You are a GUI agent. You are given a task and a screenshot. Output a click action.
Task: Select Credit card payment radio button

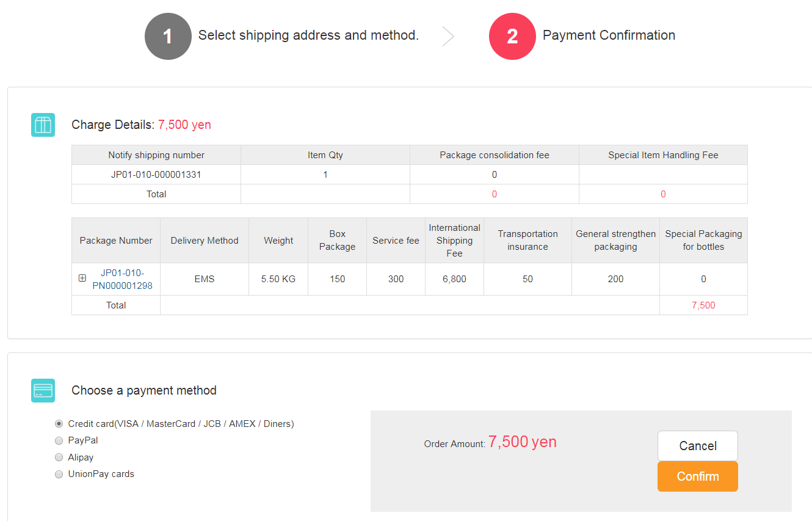pos(59,423)
